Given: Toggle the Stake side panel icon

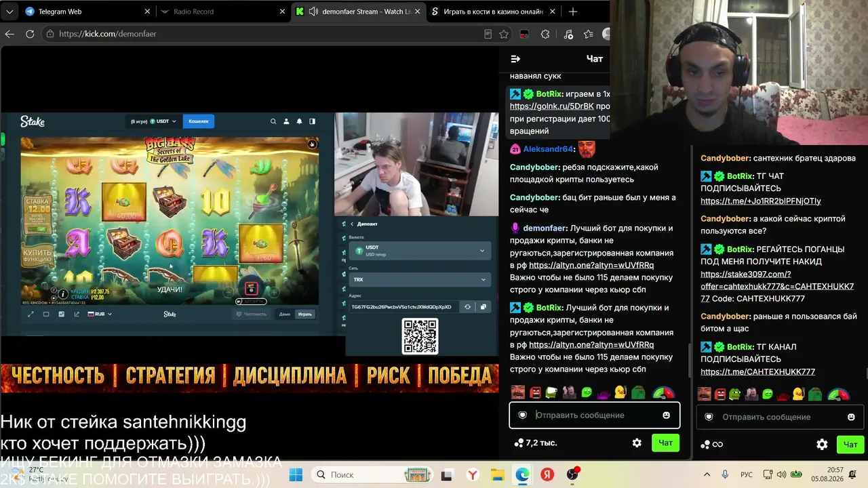Looking at the screenshot, I should tap(312, 121).
